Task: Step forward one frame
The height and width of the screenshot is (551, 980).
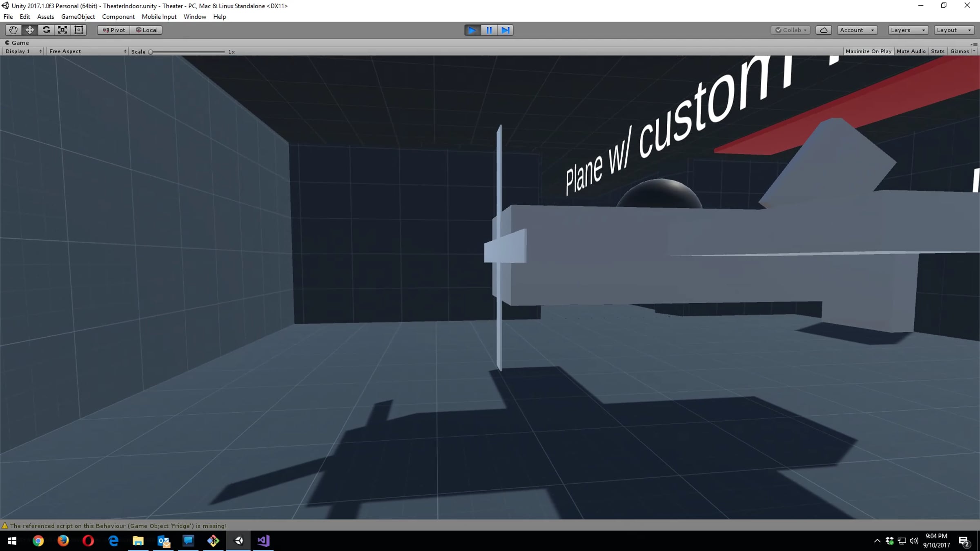Action: point(505,30)
